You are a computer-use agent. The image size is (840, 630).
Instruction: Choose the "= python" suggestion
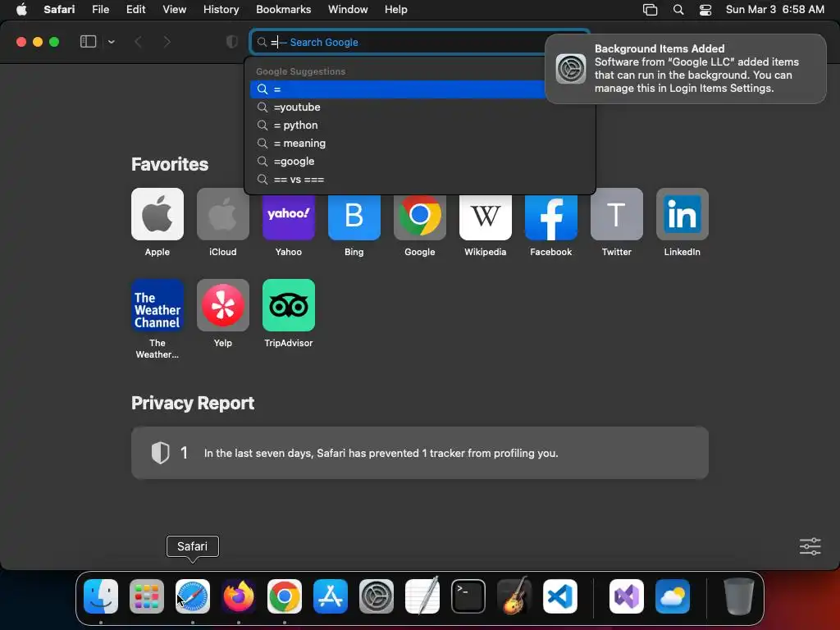point(419,126)
